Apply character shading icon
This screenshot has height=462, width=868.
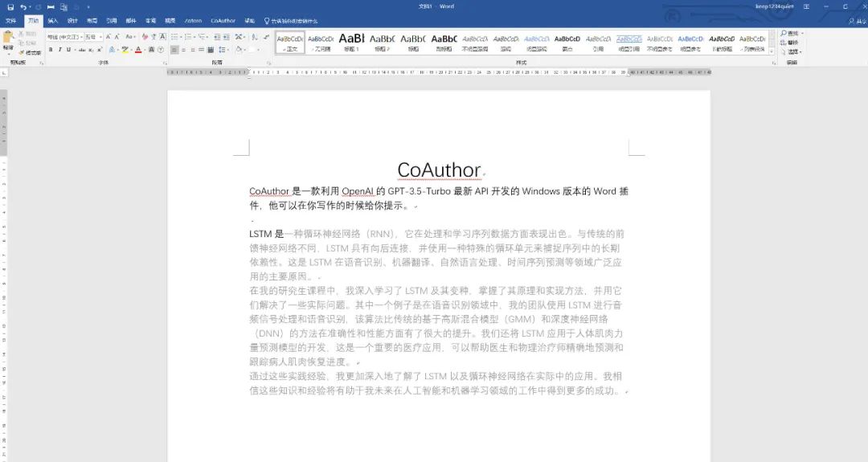(x=151, y=50)
